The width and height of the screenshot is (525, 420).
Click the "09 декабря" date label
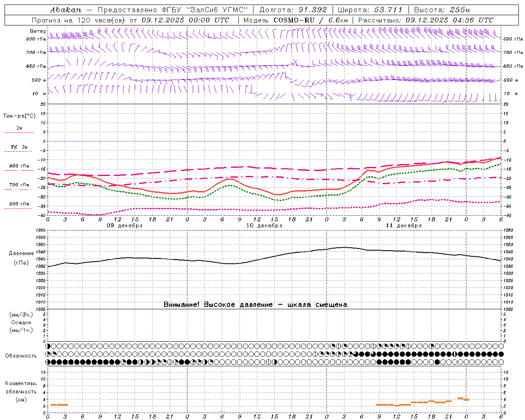125,226
